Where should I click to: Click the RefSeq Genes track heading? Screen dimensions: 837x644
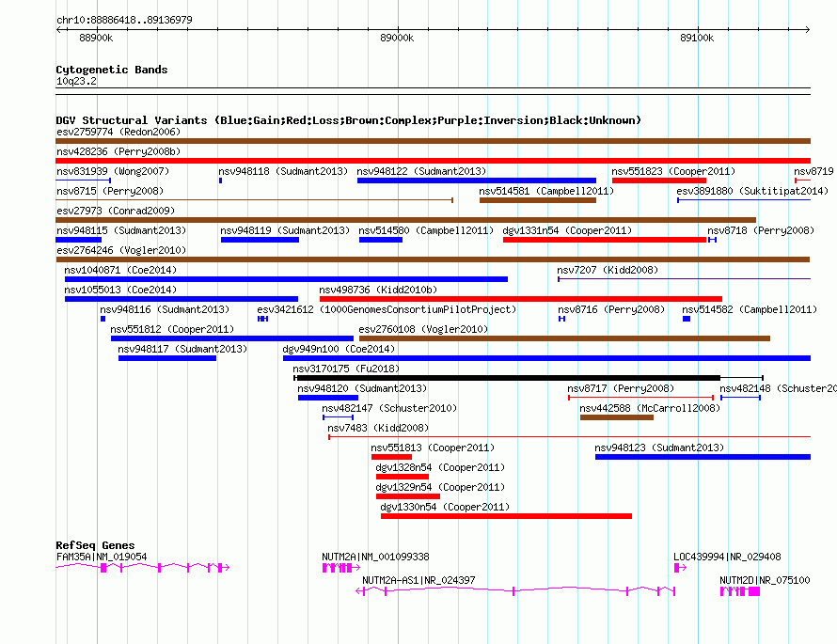(95, 545)
